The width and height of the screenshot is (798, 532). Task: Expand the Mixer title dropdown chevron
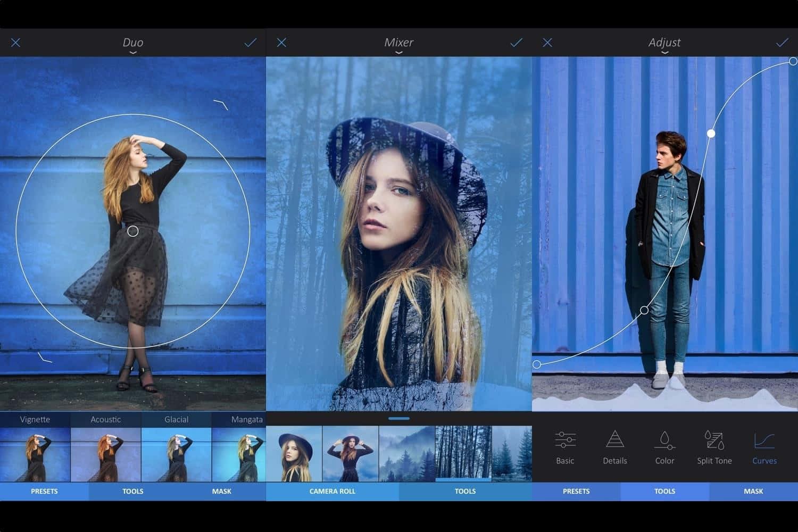click(399, 53)
